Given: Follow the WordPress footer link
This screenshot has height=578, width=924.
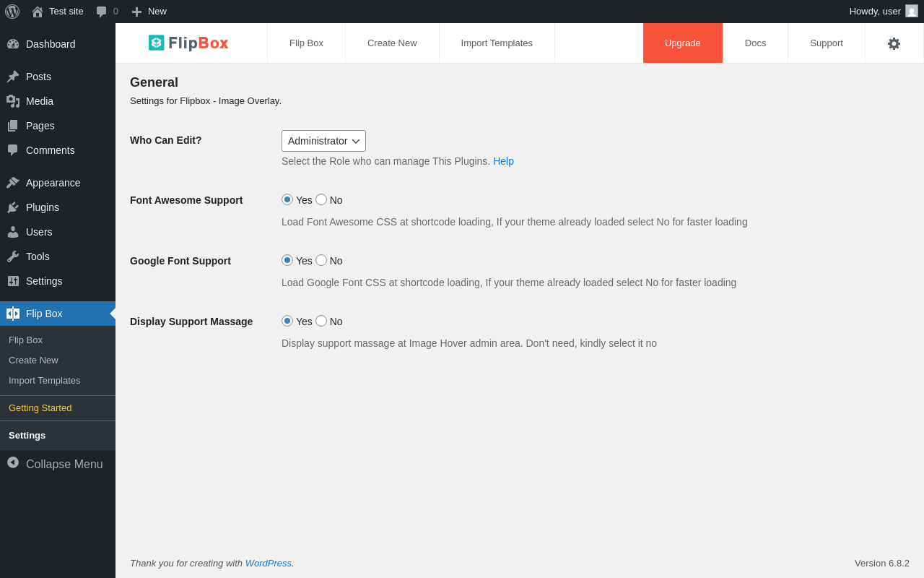Looking at the screenshot, I should [x=268, y=563].
